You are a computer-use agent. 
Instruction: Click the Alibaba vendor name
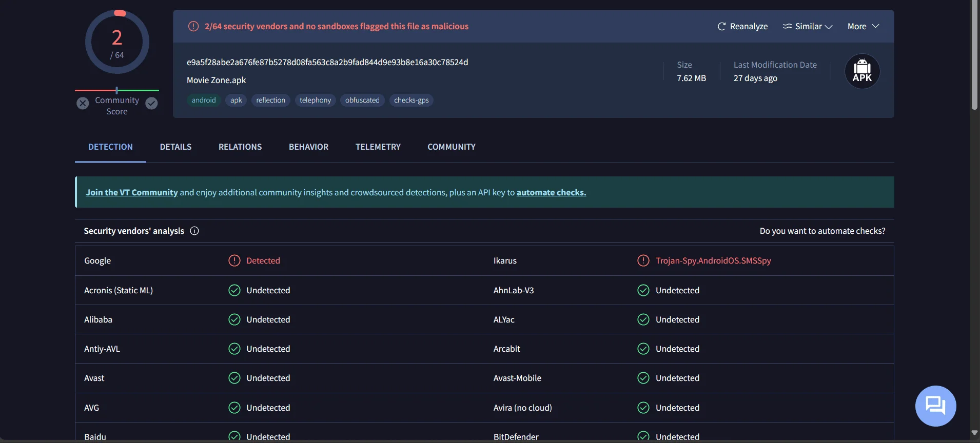pyautogui.click(x=98, y=319)
